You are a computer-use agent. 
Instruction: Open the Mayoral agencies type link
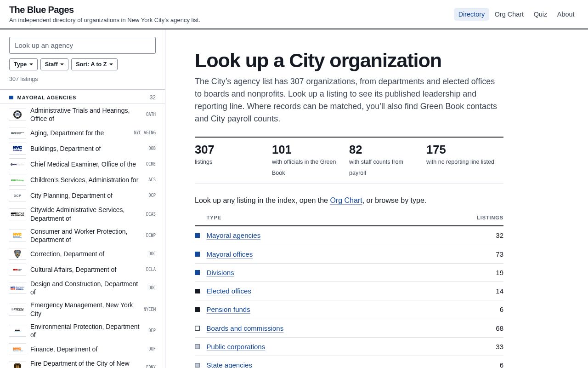[233, 236]
